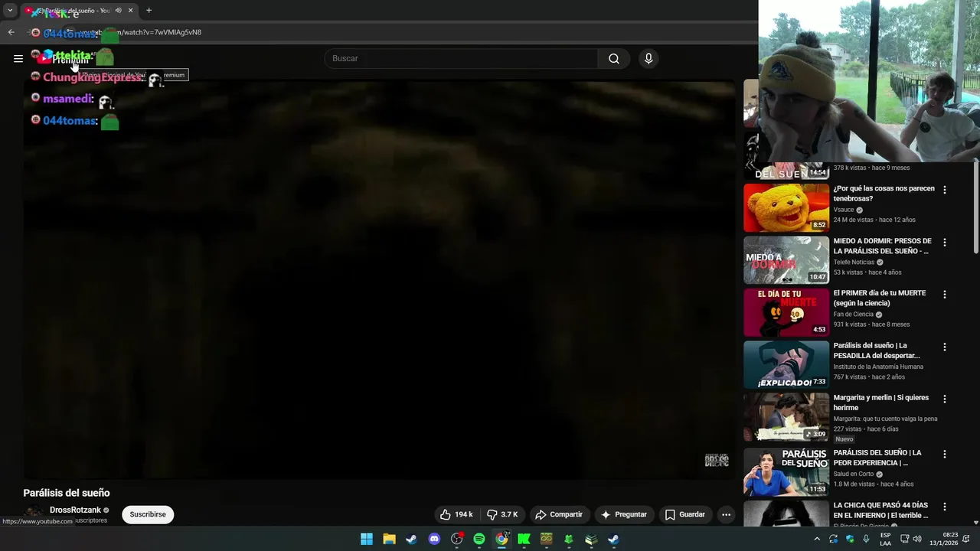
Task: Switch input language ESP LAA
Action: point(886,539)
